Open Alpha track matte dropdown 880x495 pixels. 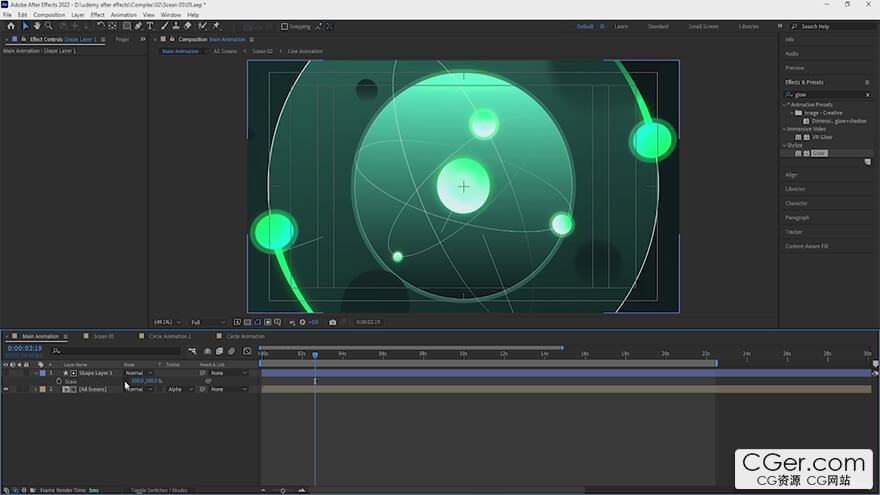tap(178, 389)
